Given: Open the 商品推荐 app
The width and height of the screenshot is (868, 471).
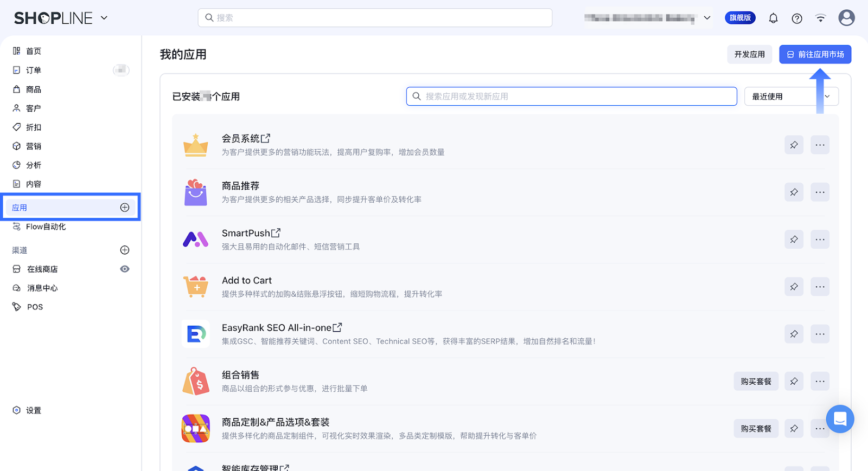Looking at the screenshot, I should pyautogui.click(x=240, y=186).
